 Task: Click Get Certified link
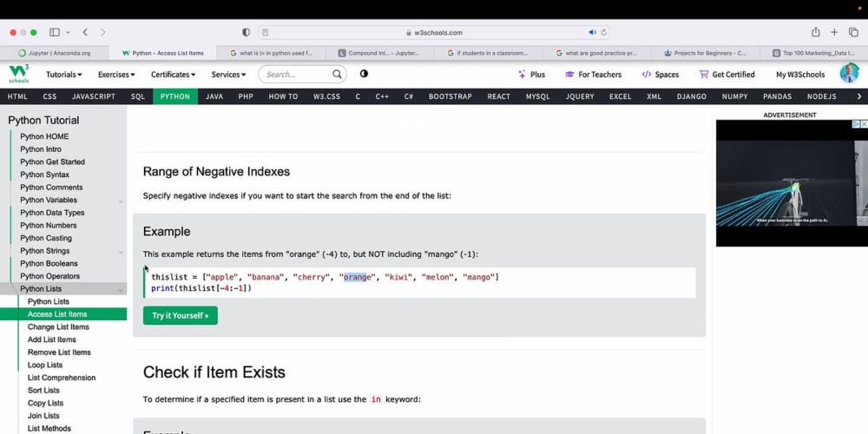[727, 74]
